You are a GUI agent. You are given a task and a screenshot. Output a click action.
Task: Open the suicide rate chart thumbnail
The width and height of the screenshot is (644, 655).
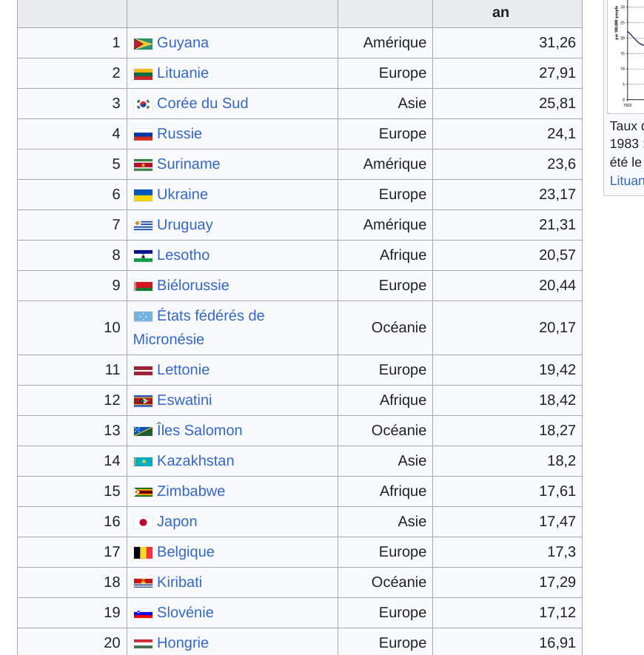coord(626,56)
